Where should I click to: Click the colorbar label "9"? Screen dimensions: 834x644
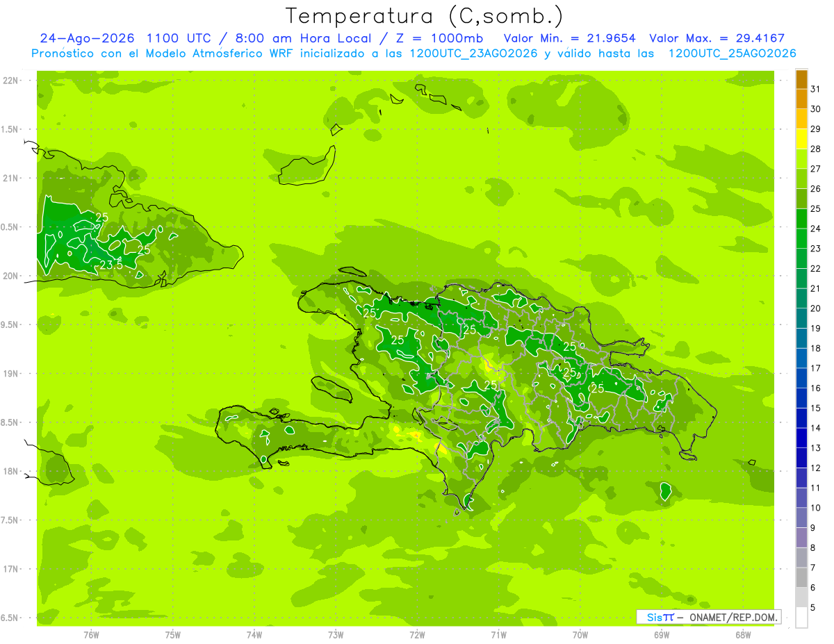click(813, 527)
